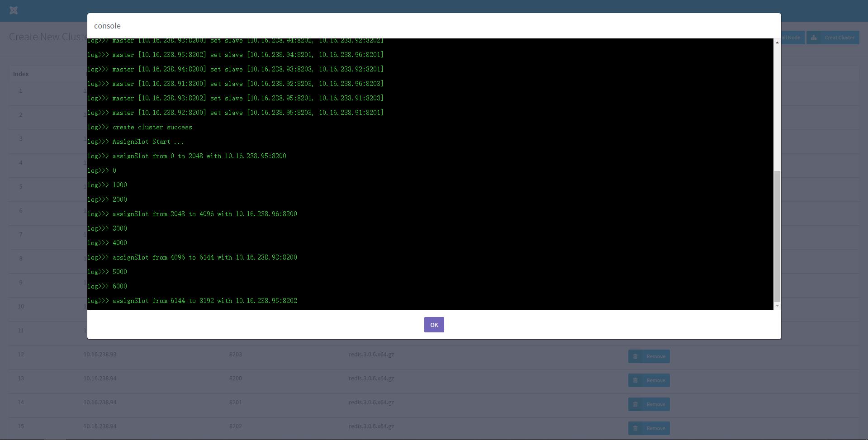Click the app logo icon in header
This screenshot has height=440, width=868.
14,10
